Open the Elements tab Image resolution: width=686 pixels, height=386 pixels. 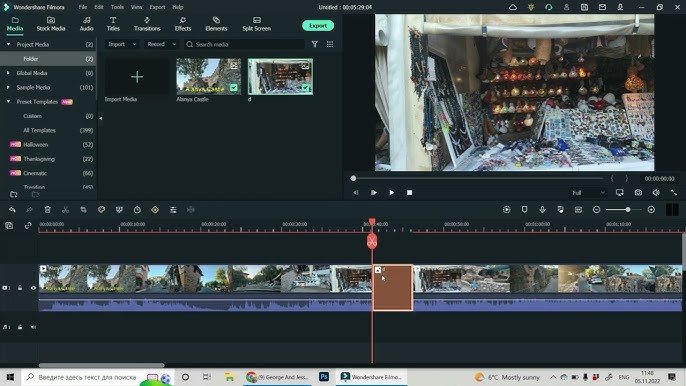[x=216, y=24]
